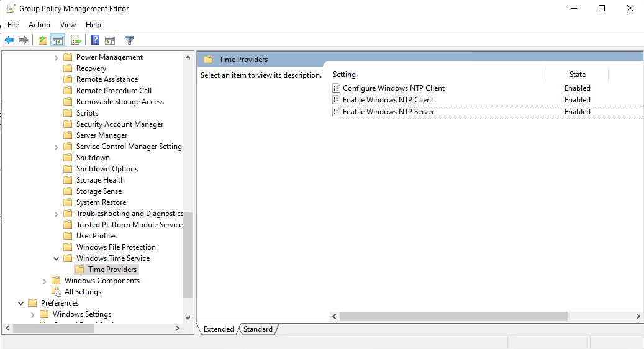The image size is (644, 349).
Task: Open the View menu
Action: coord(68,25)
